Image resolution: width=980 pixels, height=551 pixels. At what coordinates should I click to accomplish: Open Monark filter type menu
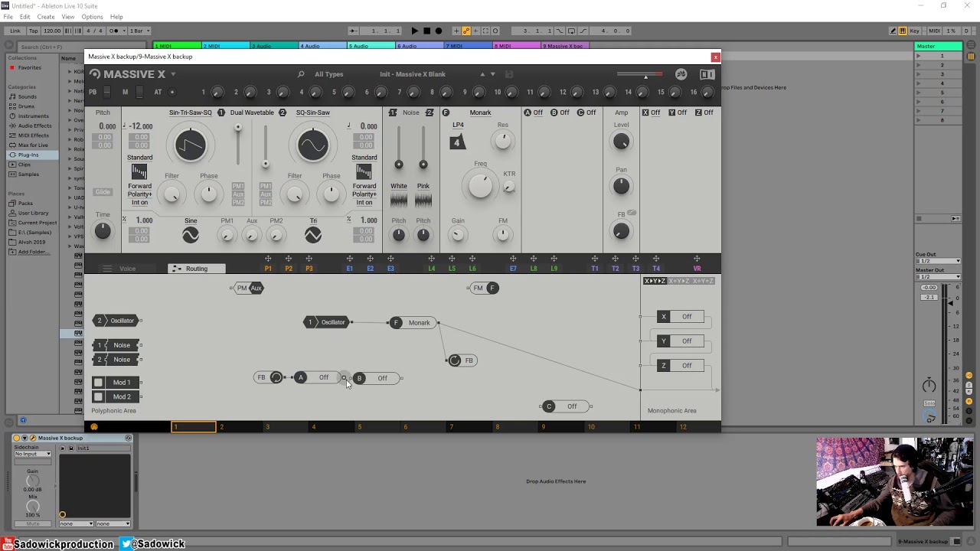(x=480, y=112)
